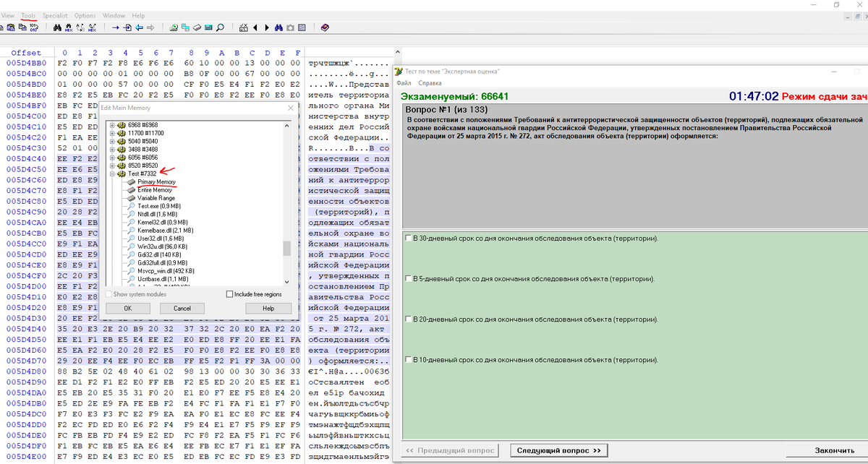The image size is (868, 464).
Task: Tick answer 'В 5-дневный срок'
Action: pyautogui.click(x=409, y=278)
